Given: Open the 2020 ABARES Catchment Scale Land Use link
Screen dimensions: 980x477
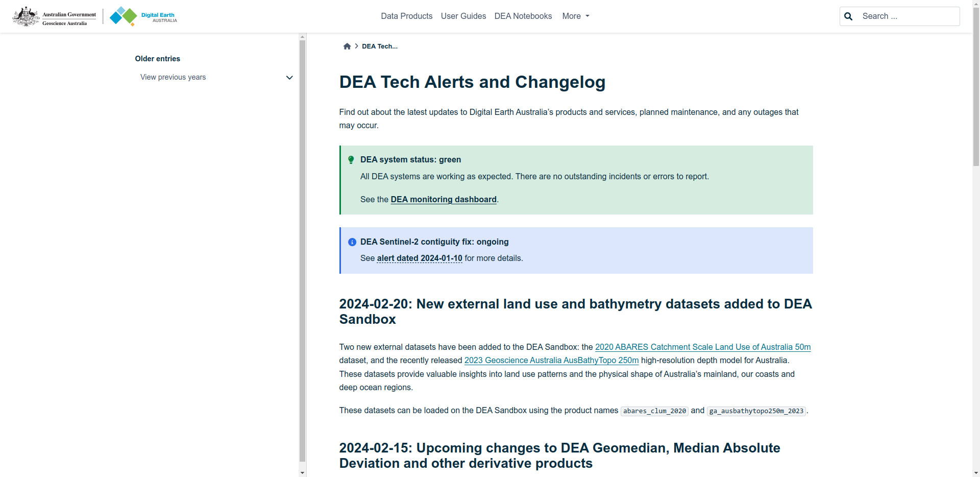Looking at the screenshot, I should coord(702,347).
